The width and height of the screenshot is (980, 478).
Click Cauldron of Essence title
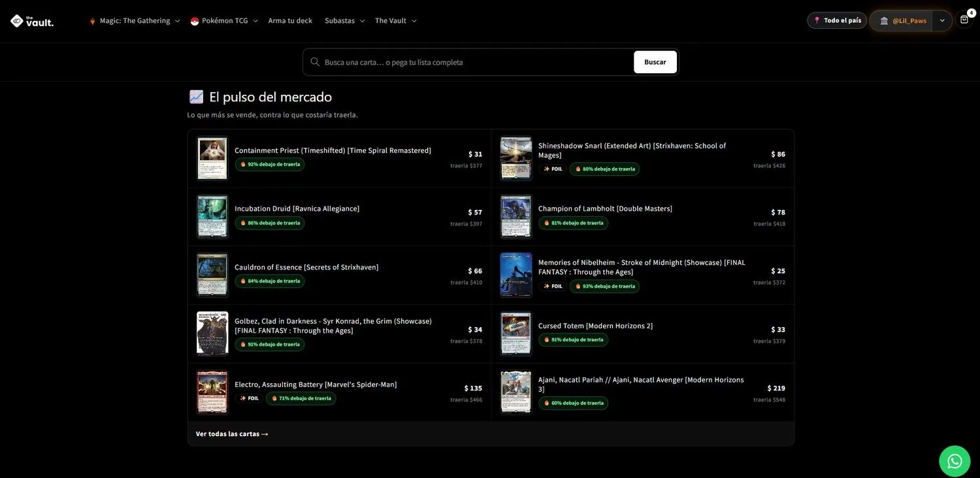pos(306,267)
